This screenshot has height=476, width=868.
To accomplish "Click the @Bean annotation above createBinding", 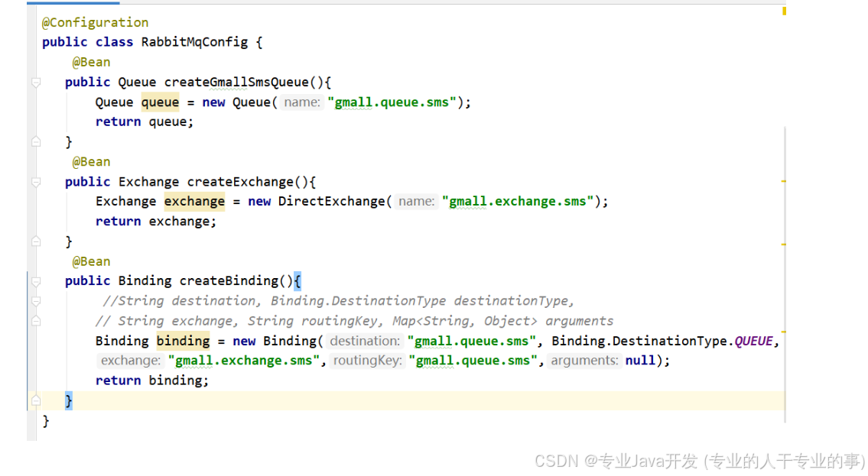I will 91,261.
